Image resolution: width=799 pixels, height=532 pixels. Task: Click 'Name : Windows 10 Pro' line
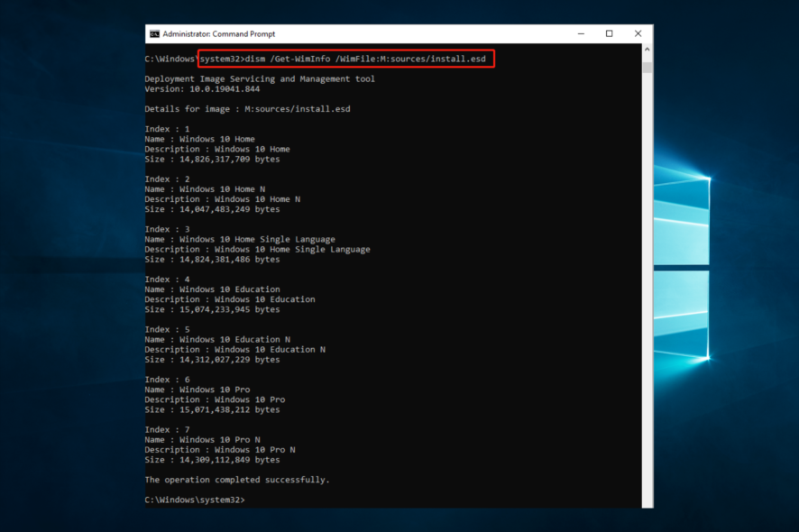click(x=197, y=390)
